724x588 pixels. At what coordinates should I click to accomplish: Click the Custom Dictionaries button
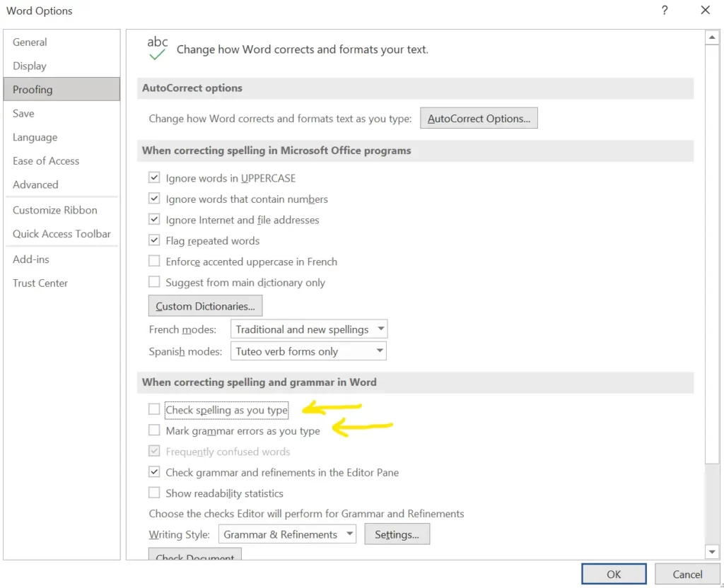[x=205, y=306]
